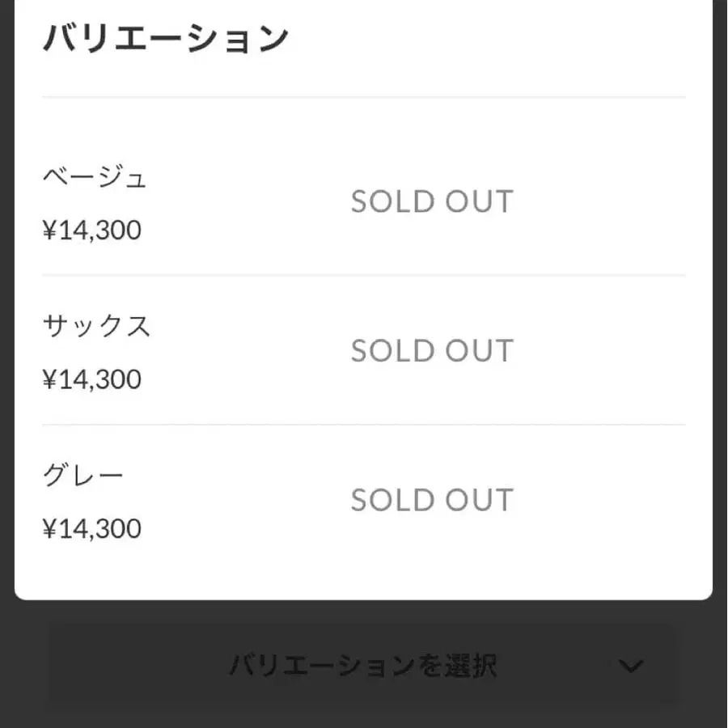Click divider line below バリエーション heading
728x728 pixels.
coord(363,97)
